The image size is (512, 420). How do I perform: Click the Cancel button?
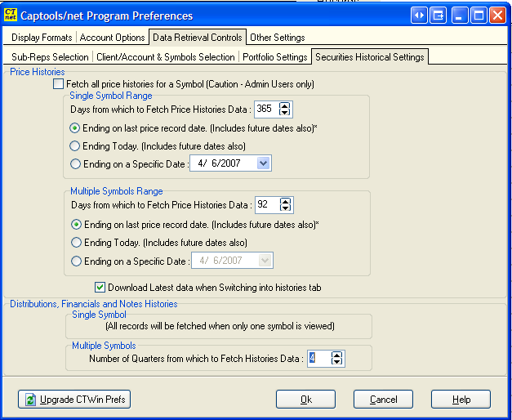383,400
